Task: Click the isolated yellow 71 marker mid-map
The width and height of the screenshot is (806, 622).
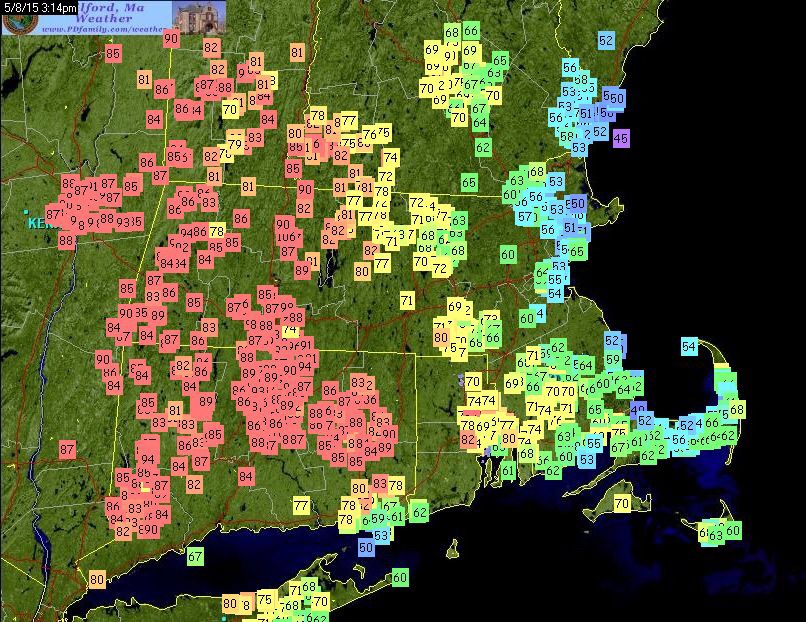Action: tap(407, 300)
